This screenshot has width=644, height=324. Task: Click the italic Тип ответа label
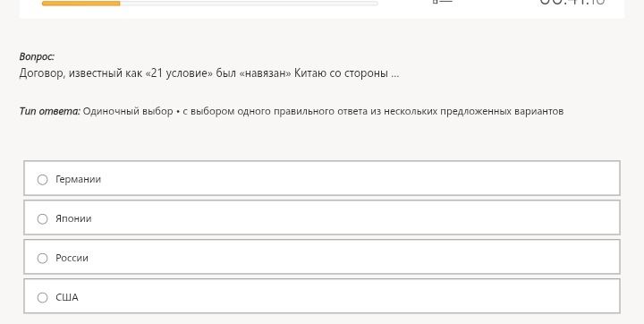pyautogui.click(x=50, y=111)
